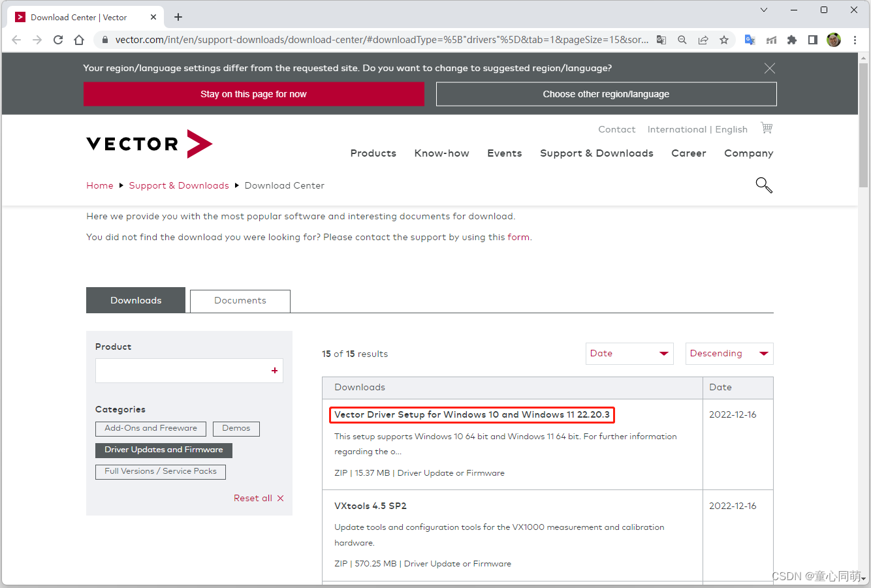Toggle the Add-Ons and Freeware category
871x588 pixels.
(x=151, y=428)
